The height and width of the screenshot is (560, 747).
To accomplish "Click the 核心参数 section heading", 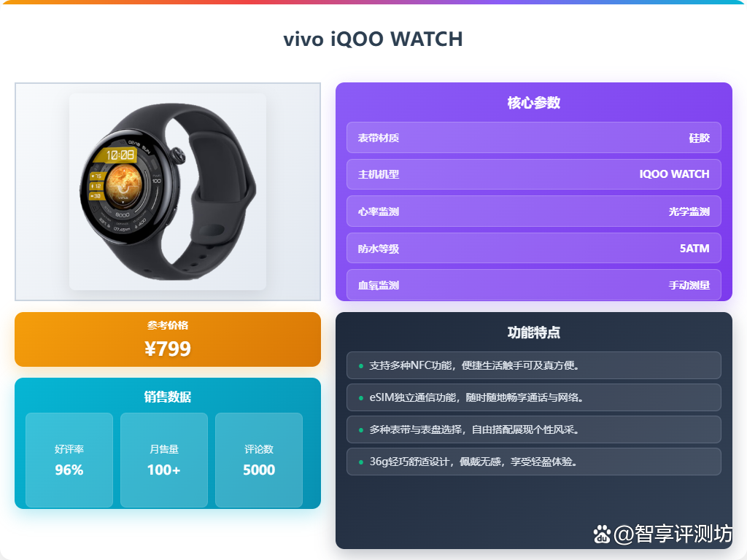I will point(533,102).
